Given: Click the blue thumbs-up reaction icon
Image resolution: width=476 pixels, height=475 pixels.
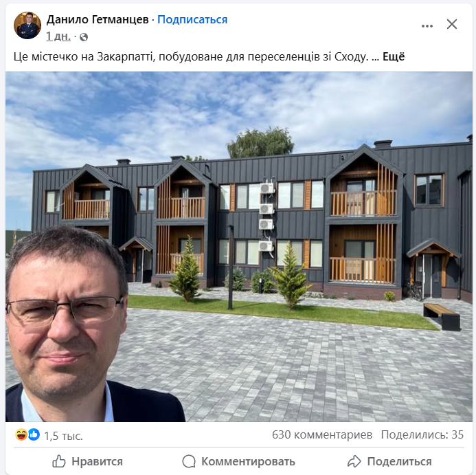Looking at the screenshot, I should (x=34, y=434).
